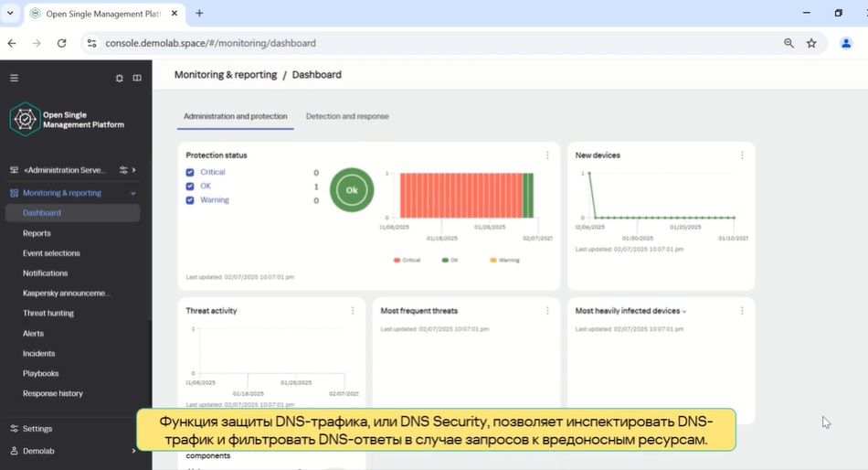Uncheck the Warning checkbox
The height and width of the screenshot is (470, 868).
pyautogui.click(x=190, y=200)
